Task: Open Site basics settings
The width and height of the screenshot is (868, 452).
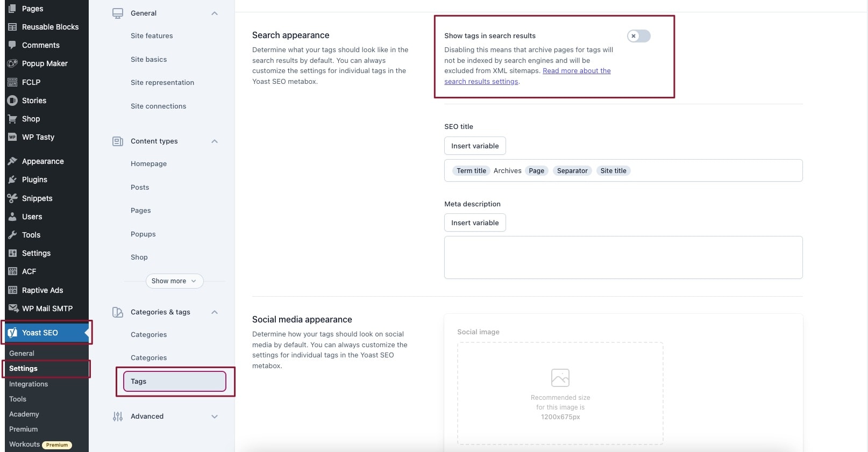Action: (148, 60)
